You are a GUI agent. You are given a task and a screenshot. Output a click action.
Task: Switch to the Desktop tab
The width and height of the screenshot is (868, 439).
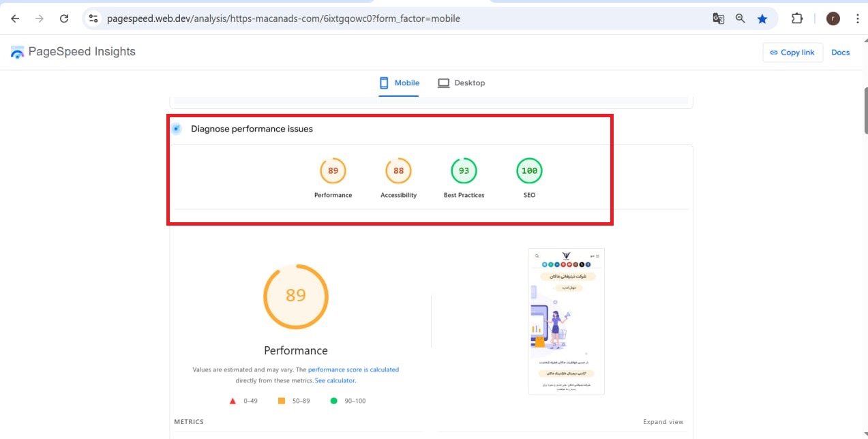tap(462, 82)
